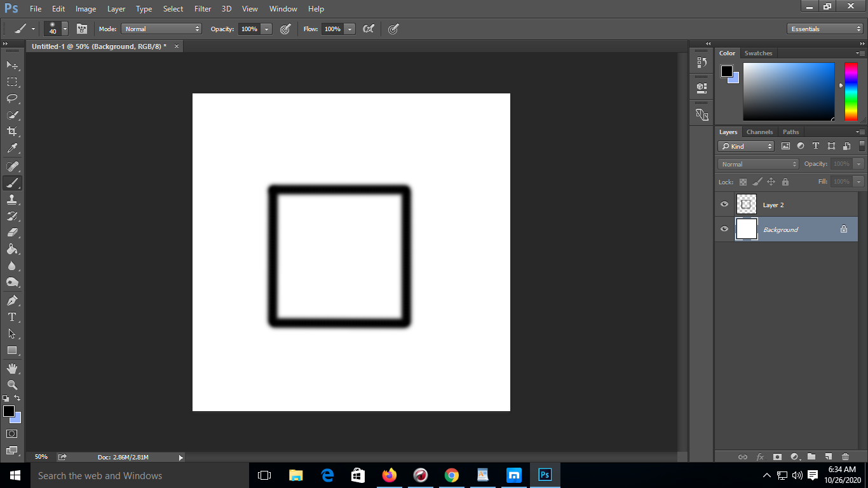Change the screen mode
Viewport: 868px width, 488px height.
coord(12,451)
